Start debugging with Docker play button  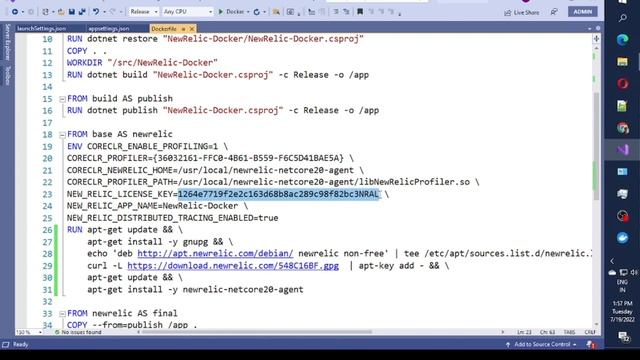coord(221,12)
